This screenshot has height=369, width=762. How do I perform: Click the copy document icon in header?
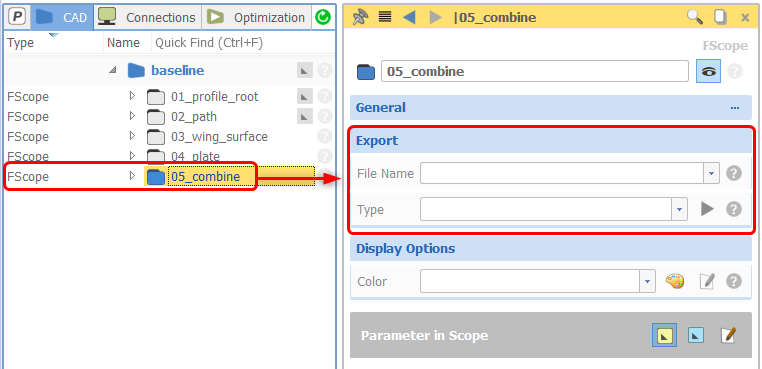pos(720,18)
